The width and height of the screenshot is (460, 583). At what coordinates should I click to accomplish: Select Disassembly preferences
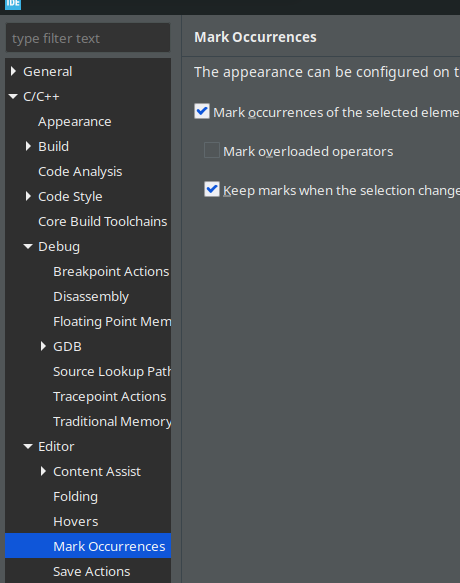[91, 297]
